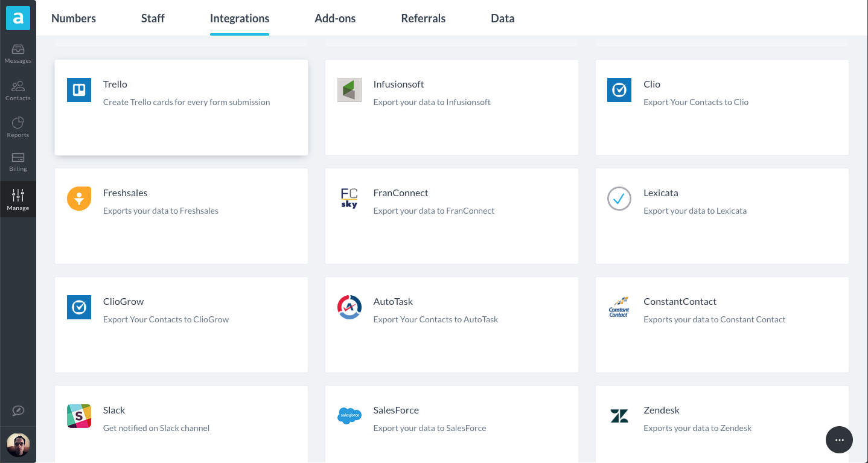Open the Trello integration title
This screenshot has width=868, height=463.
click(115, 84)
